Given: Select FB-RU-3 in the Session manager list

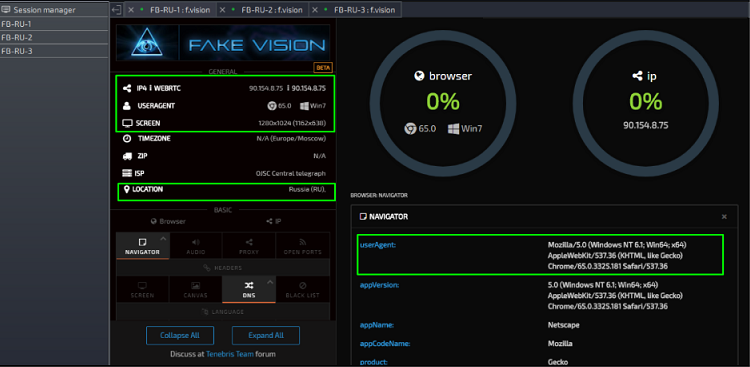Looking at the screenshot, I should tap(55, 51).
